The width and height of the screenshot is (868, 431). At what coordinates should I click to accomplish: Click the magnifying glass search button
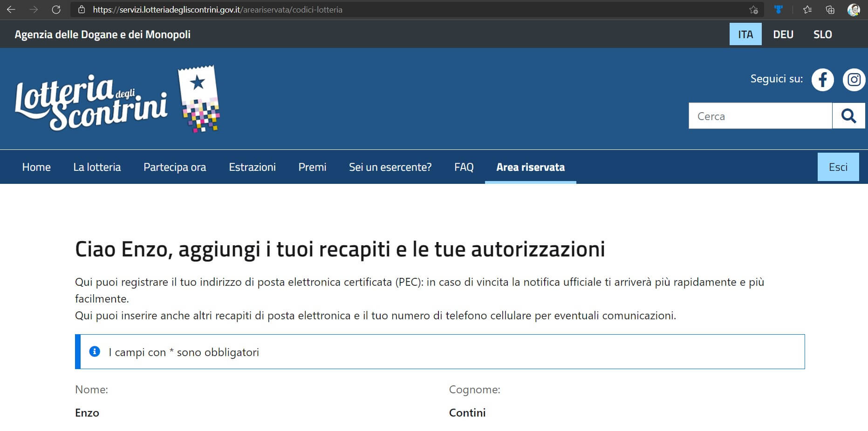[848, 116]
